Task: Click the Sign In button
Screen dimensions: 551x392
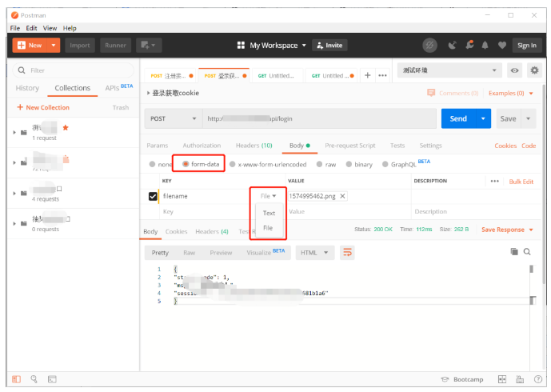Action: point(527,45)
